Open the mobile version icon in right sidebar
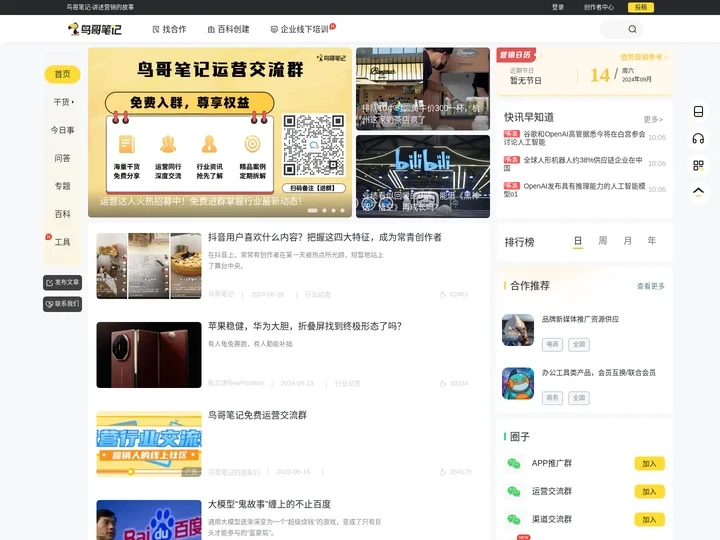This screenshot has width=720, height=540. pos(698,112)
